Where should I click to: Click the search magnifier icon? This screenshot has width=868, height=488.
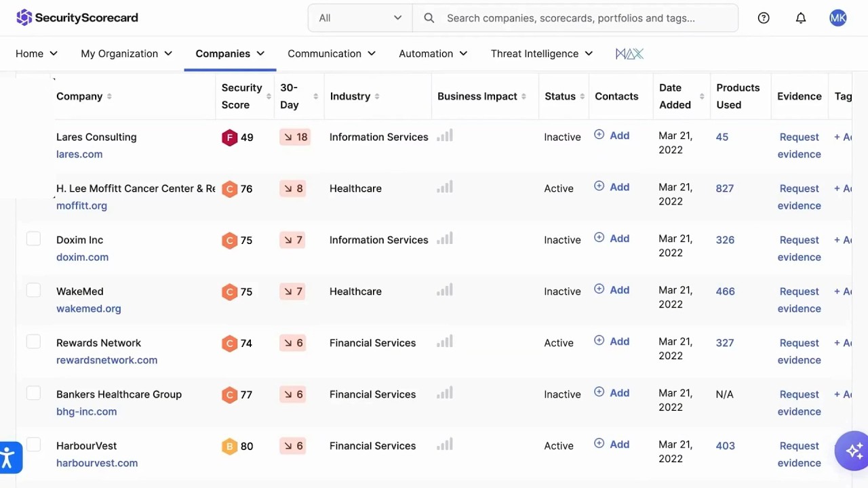point(429,18)
